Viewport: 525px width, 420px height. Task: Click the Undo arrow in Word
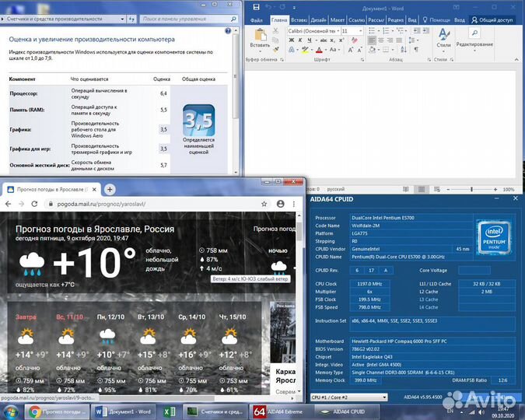tap(268, 7)
